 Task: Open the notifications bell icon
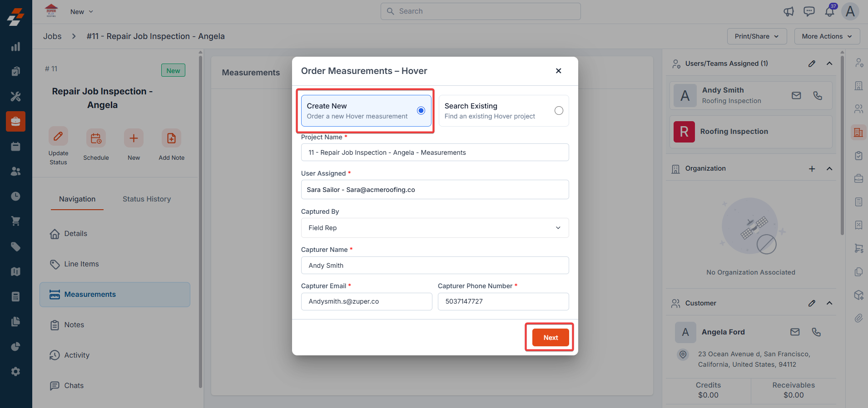tap(829, 12)
